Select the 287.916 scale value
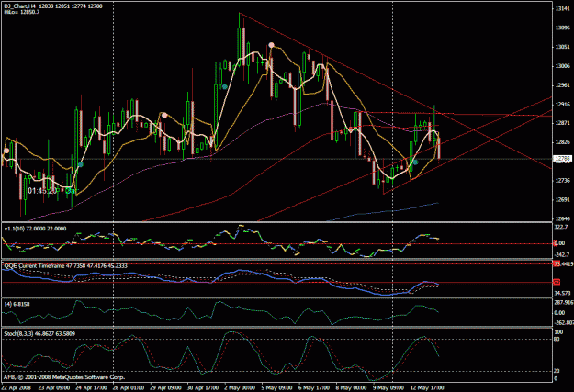Viewport: 574px width, 392px height. [x=564, y=303]
